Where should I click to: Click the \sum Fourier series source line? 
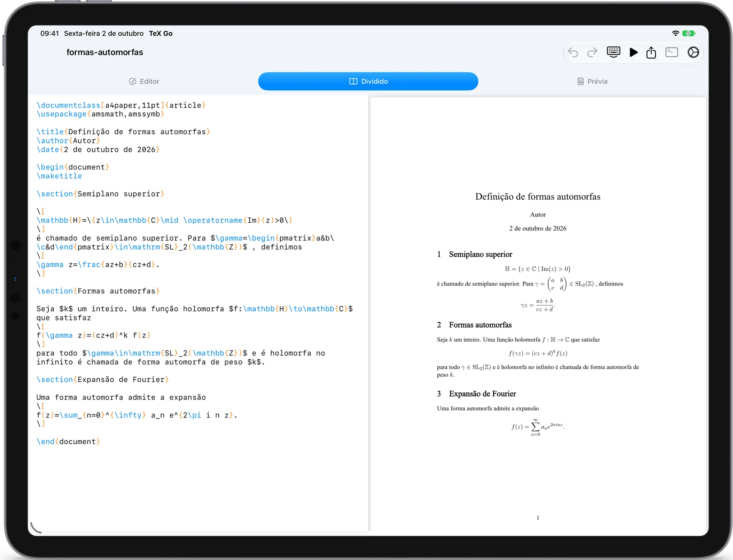137,415
